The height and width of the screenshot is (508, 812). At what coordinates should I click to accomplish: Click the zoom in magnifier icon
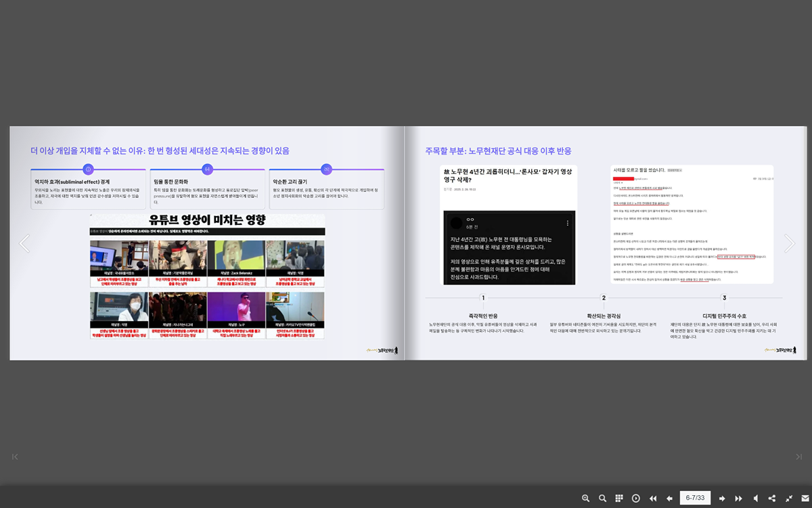[586, 499]
